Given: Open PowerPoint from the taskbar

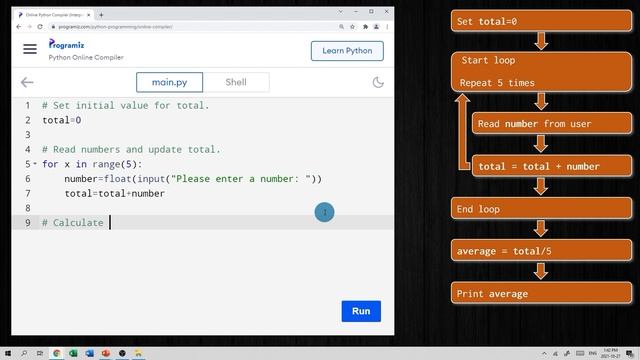Looking at the screenshot, I should 106,353.
